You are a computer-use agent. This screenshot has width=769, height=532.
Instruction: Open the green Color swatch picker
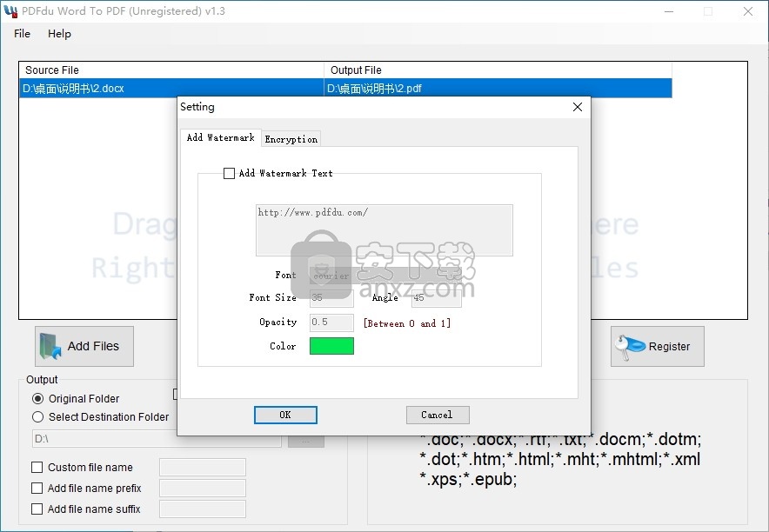click(331, 346)
